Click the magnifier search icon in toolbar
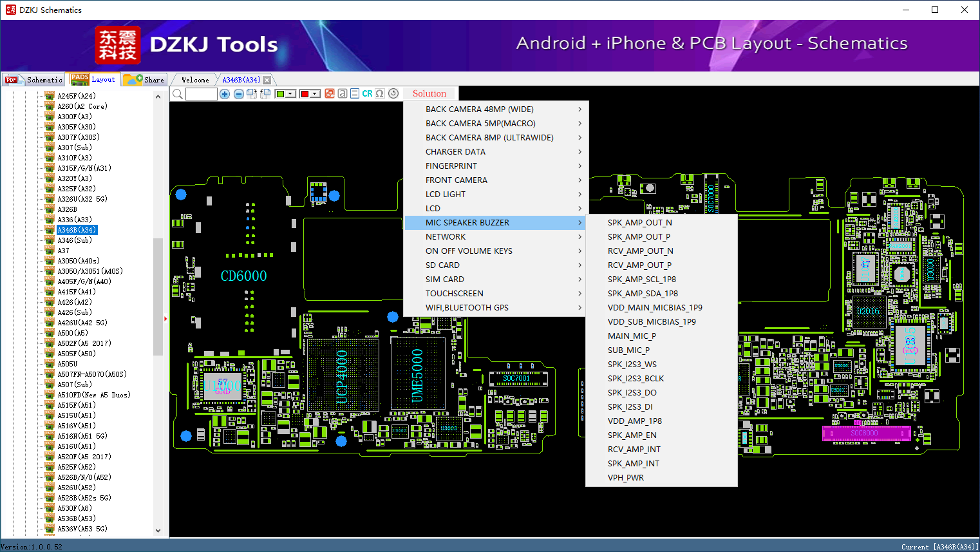The image size is (980, 552). click(178, 94)
